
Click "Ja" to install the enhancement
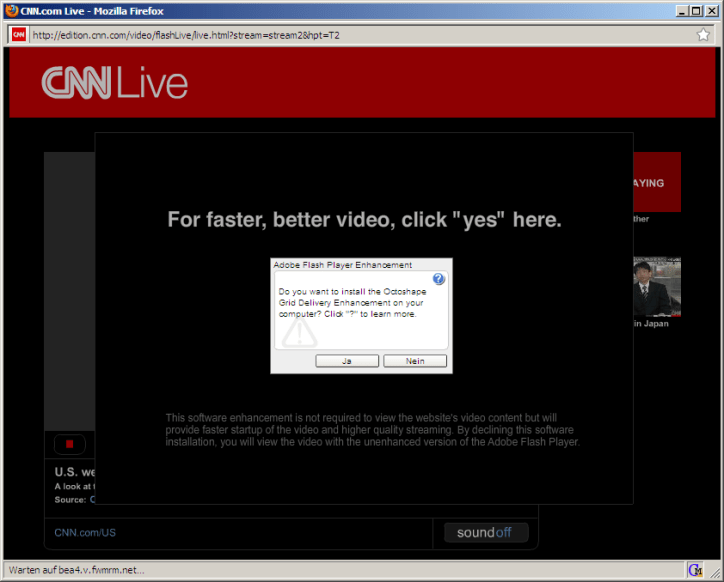pos(347,360)
